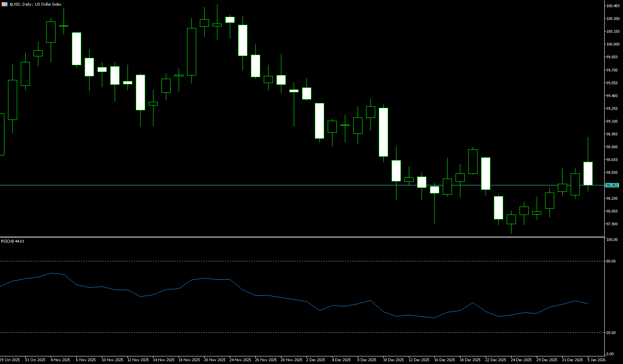Screen dimensions: 623x364
Task: Click the 0.00 label on RSI scale
Action: 610,354
